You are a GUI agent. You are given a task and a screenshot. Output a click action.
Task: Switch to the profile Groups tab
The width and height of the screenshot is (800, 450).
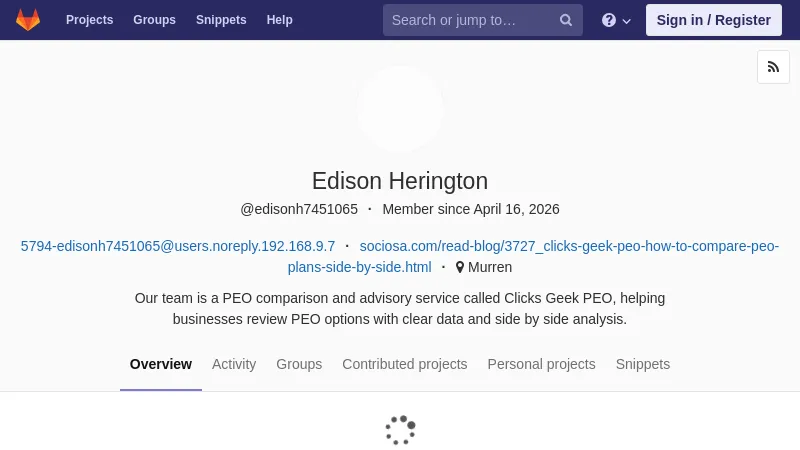click(299, 364)
